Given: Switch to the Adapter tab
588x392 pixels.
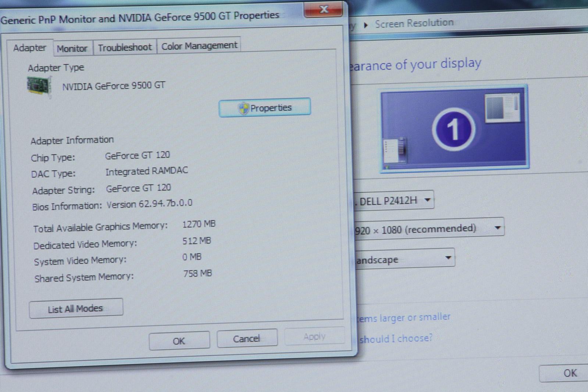Looking at the screenshot, I should [30, 48].
